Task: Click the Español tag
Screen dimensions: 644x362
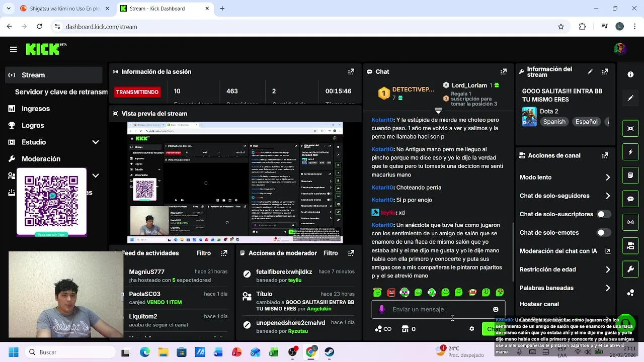Action: [x=587, y=122]
